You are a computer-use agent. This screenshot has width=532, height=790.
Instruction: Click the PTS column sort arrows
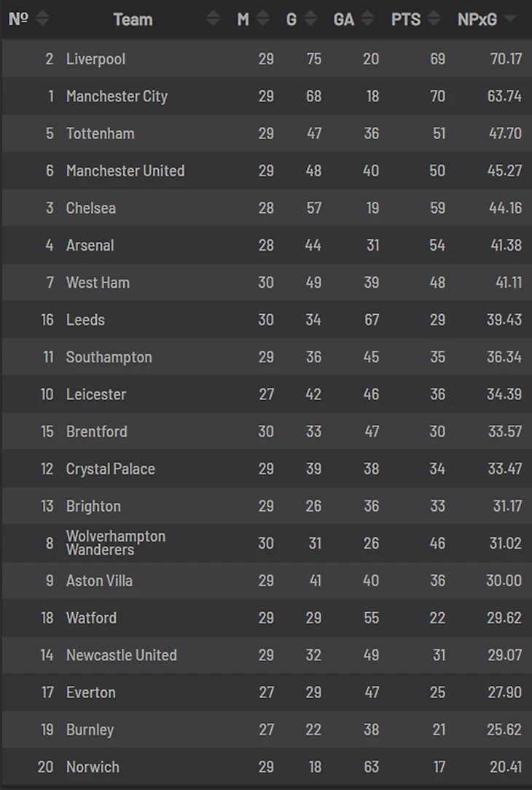434,19
